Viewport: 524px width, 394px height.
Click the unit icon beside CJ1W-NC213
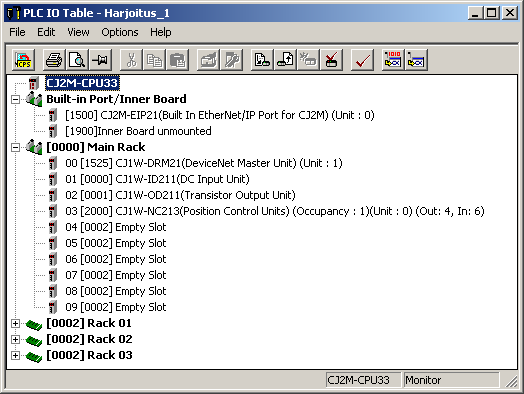pyautogui.click(x=53, y=212)
